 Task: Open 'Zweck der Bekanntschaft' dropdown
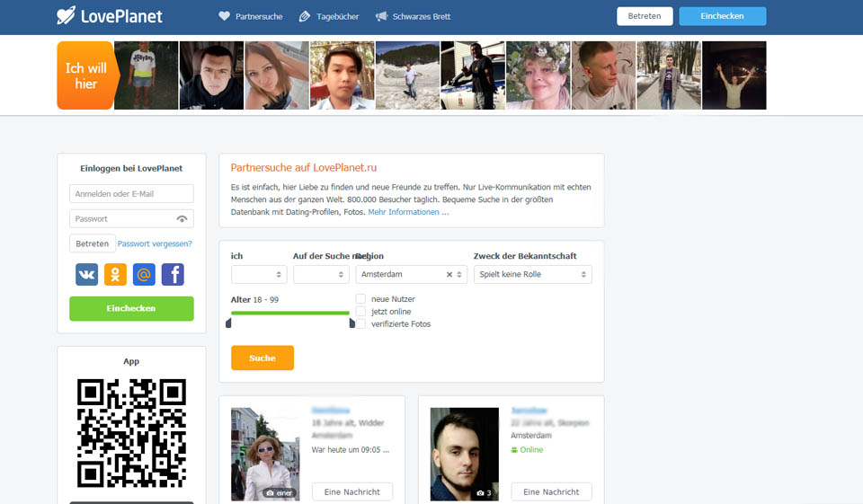click(x=532, y=275)
